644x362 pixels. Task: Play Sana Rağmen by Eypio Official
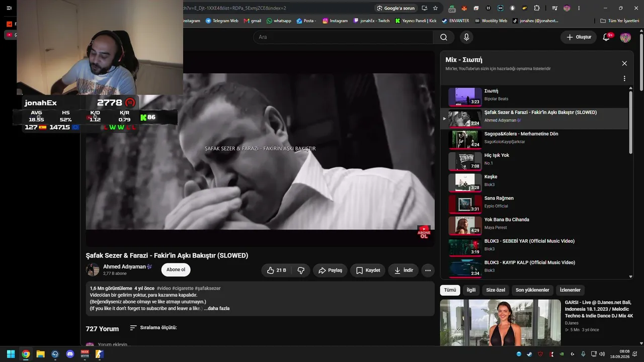click(x=534, y=205)
